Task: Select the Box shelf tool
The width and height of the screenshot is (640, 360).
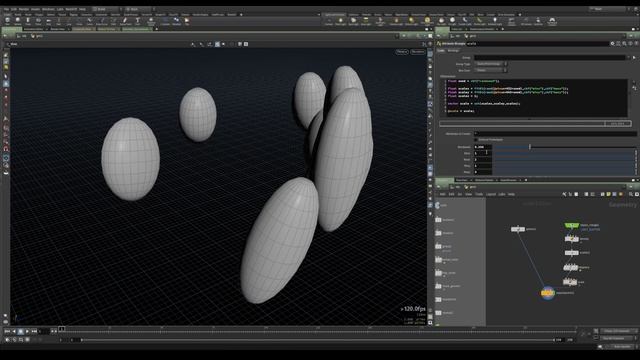Action: pyautogui.click(x=7, y=21)
